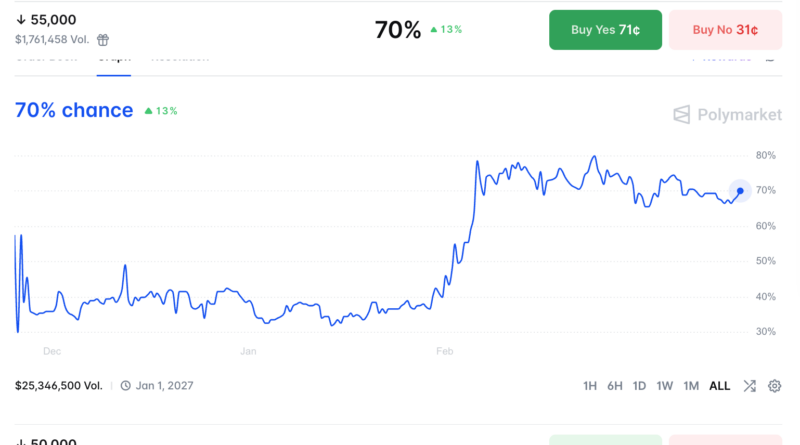Select the 1W range tab

(x=665, y=386)
